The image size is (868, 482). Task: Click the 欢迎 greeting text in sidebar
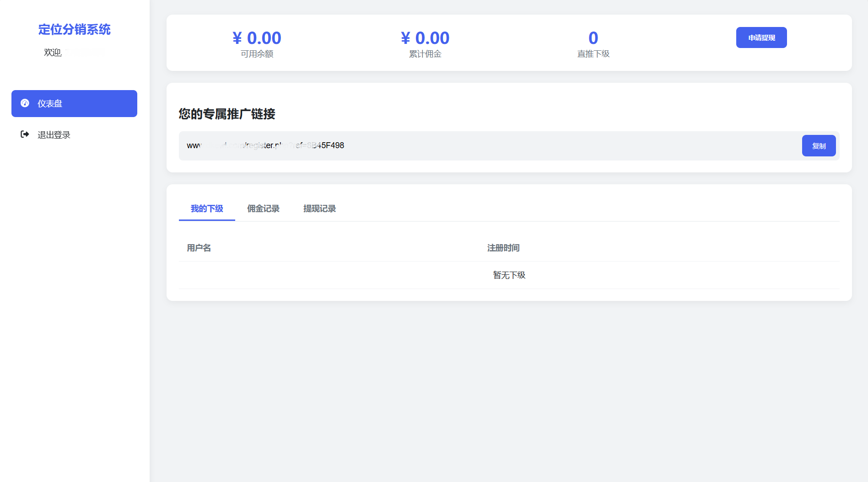[53, 53]
